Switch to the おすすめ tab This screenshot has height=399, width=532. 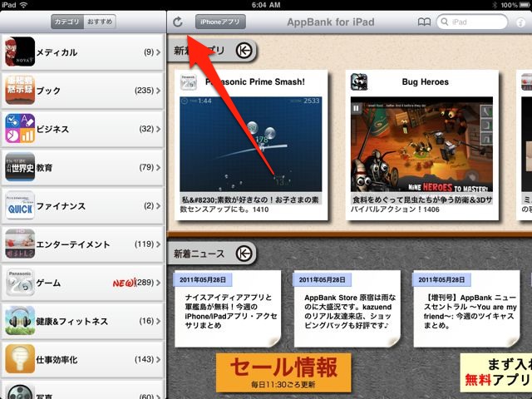100,22
